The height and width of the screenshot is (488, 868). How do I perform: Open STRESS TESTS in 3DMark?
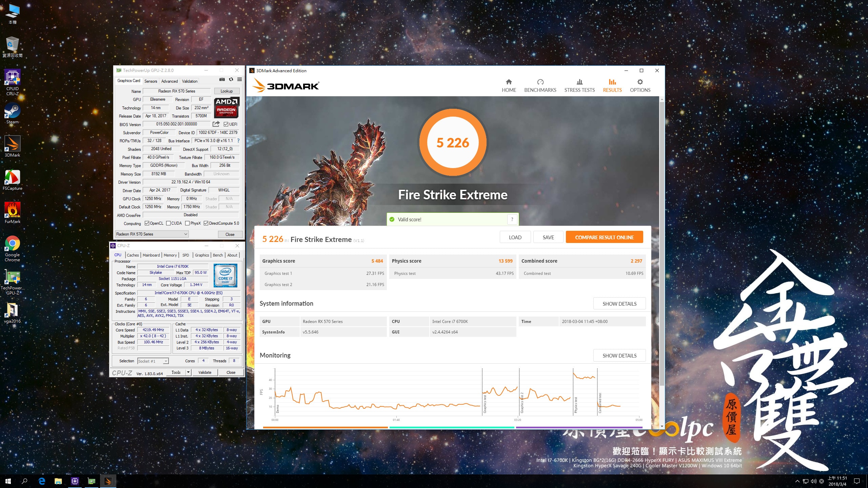point(579,85)
